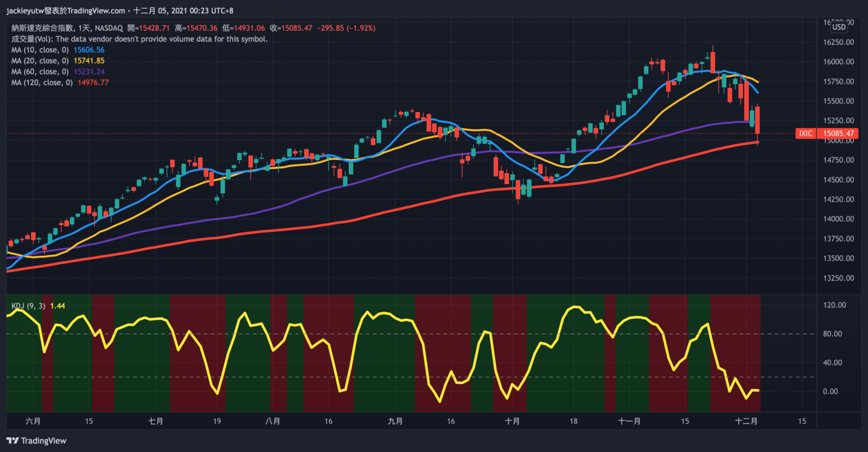Click the 16000.00 price axis label
The width and height of the screenshot is (868, 452).
[x=838, y=62]
